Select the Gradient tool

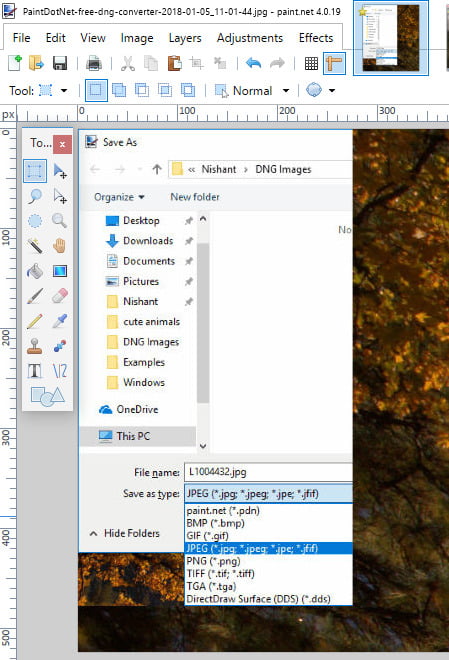[x=60, y=271]
